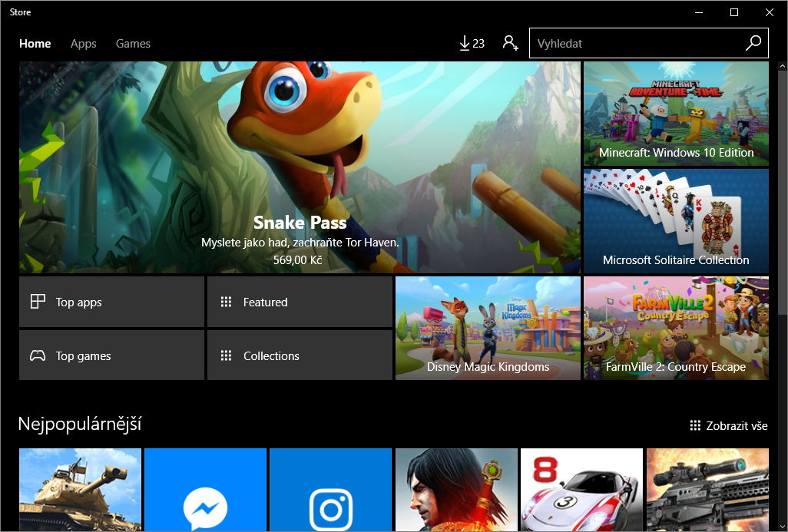This screenshot has width=788, height=532.
Task: Click the vertical scrollbar up arrow
Action: [x=782, y=66]
